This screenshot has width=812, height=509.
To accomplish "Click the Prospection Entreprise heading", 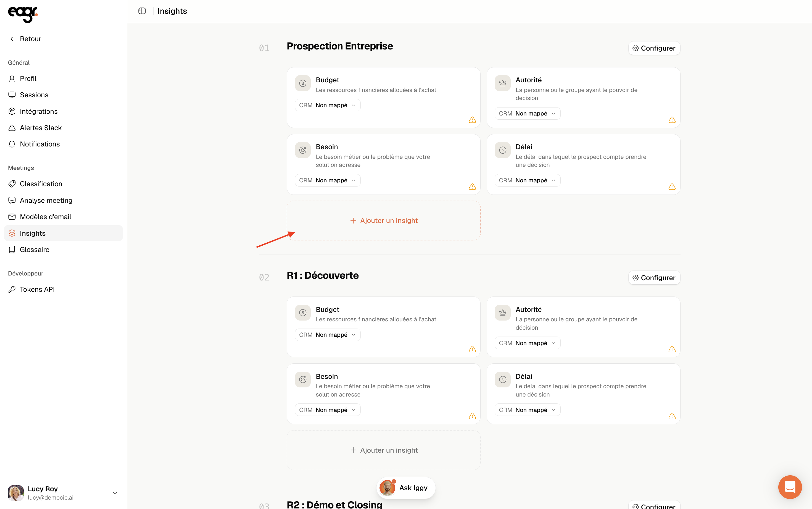I will tap(340, 46).
